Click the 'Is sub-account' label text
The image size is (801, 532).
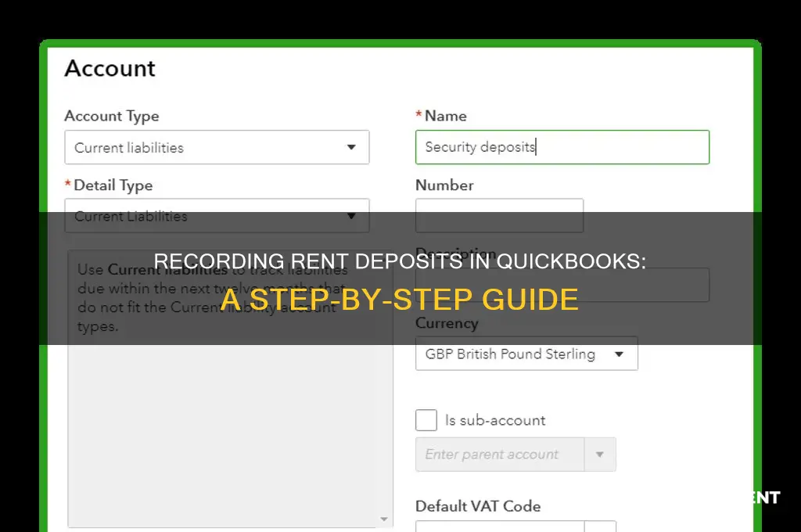click(495, 420)
